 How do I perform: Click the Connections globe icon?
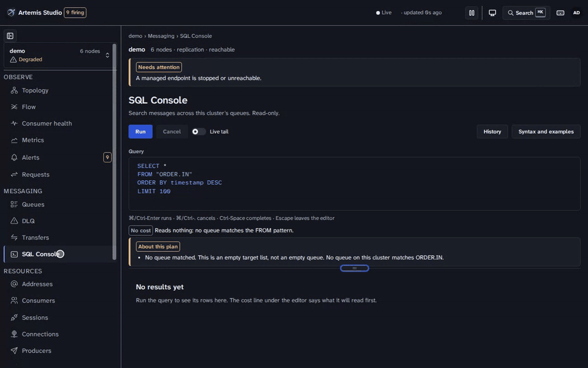(x=14, y=334)
